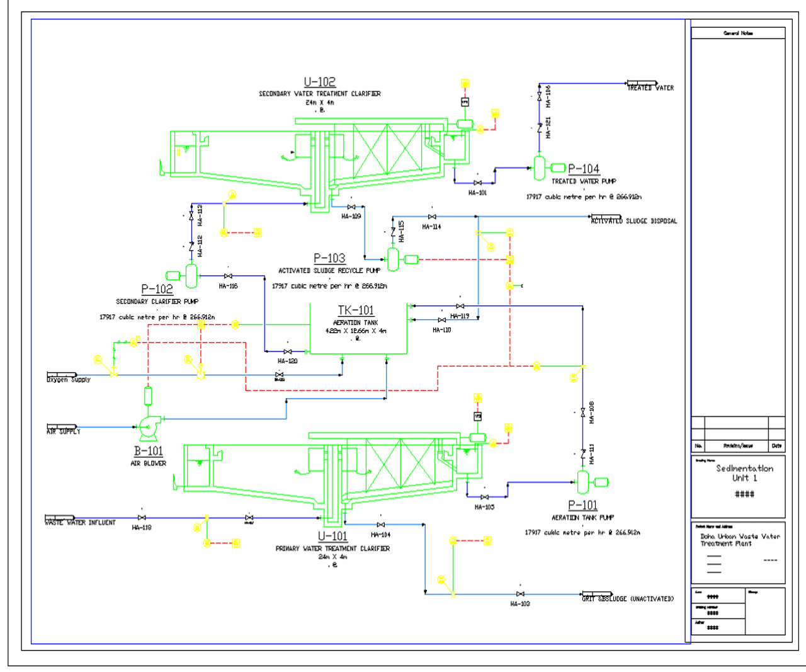Click the HA-118 valve on influent line
This screenshot has height=672, width=806.
[x=142, y=518]
